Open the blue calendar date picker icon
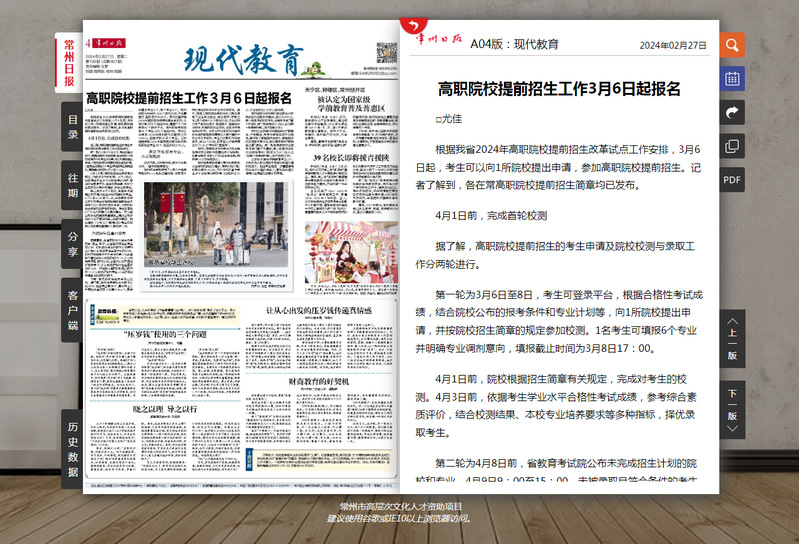Screen dimensions: 799x544 (732, 79)
